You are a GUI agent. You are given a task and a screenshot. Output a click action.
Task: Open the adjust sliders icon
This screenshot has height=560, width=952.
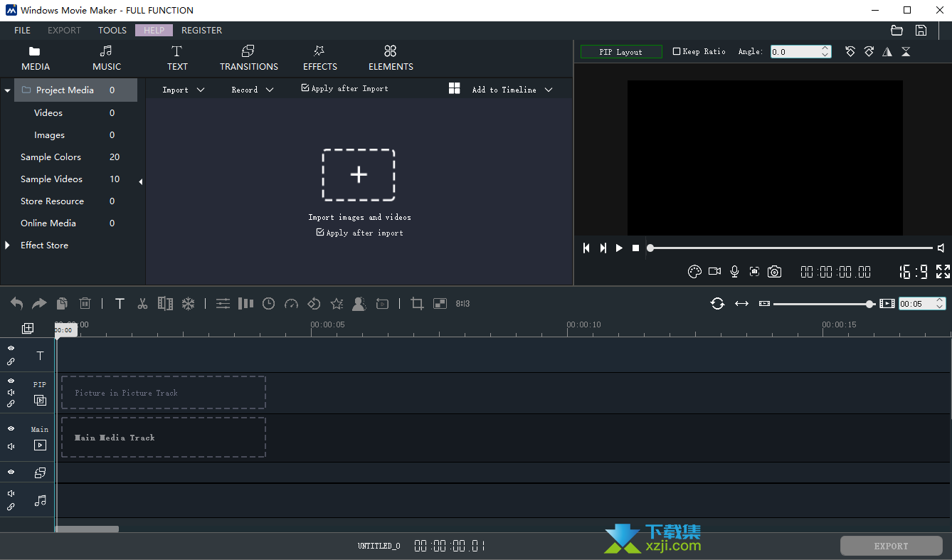click(x=223, y=304)
